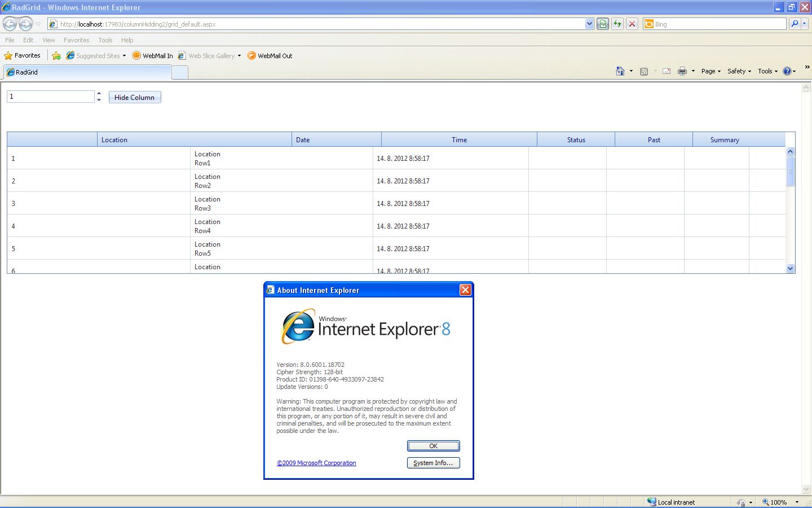Open the View menu
The width and height of the screenshot is (812, 508).
click(48, 40)
